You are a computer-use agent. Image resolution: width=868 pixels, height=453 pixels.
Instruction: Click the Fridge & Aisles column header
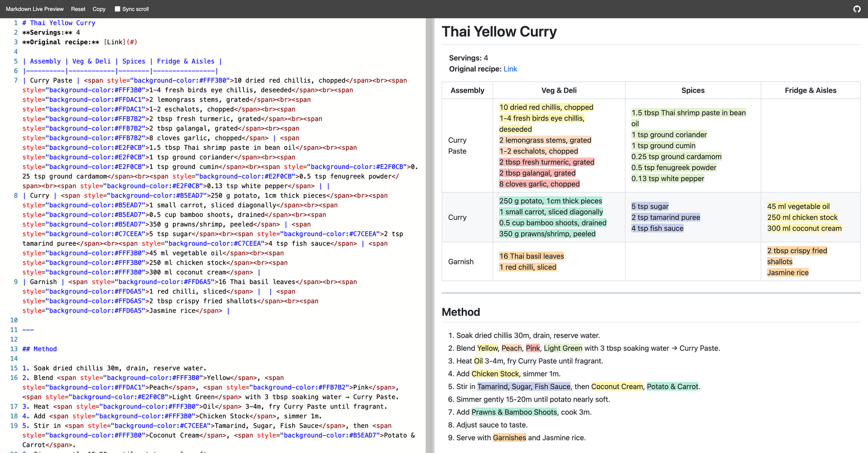tap(810, 90)
